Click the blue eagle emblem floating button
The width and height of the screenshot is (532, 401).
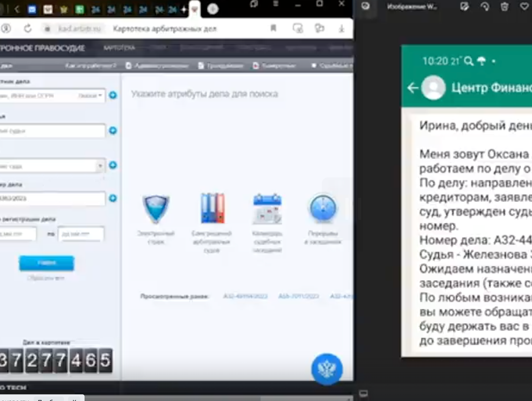coord(327,369)
